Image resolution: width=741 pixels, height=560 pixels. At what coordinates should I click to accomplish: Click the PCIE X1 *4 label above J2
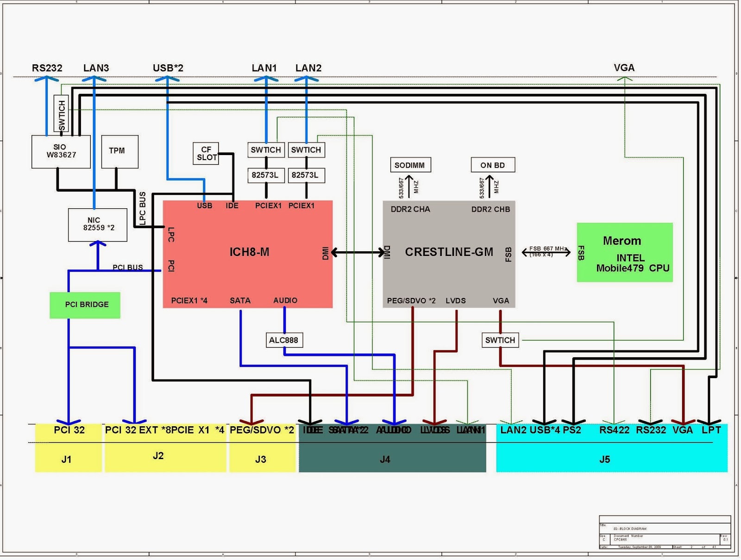click(x=198, y=430)
